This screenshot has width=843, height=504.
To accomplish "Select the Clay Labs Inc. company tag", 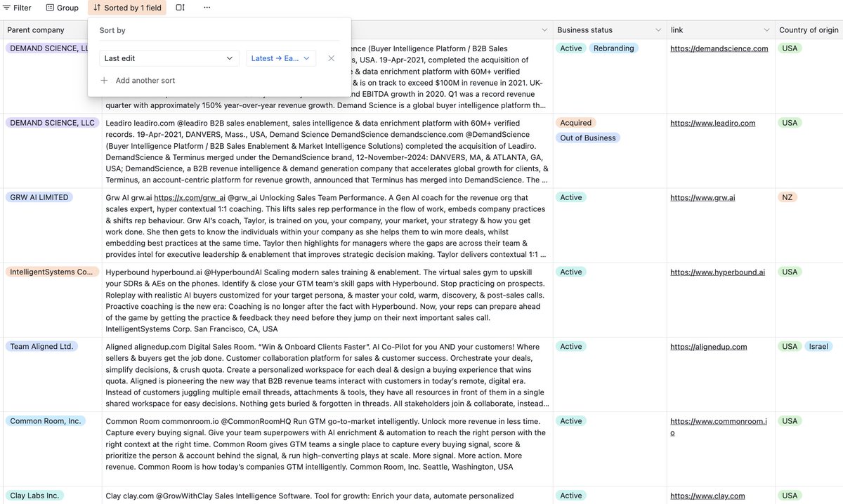I will (34, 495).
